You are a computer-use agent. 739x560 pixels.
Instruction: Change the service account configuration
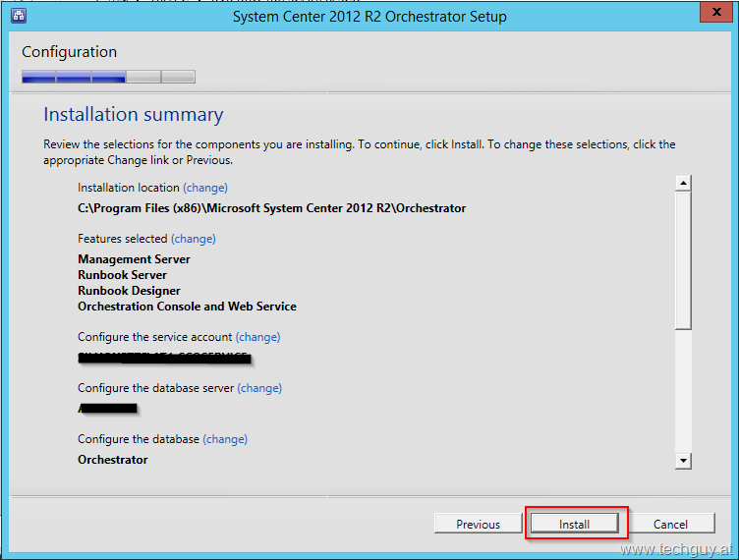click(x=257, y=337)
